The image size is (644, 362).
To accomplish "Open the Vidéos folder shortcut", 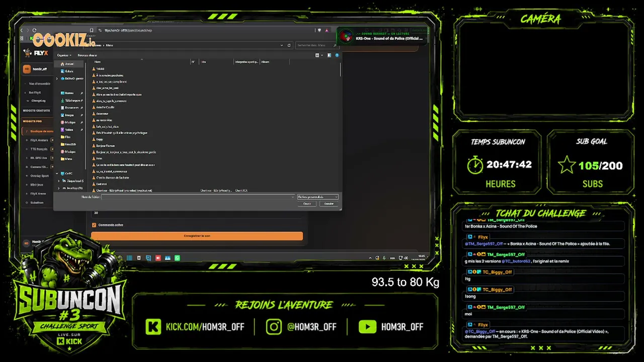I will point(67,130).
